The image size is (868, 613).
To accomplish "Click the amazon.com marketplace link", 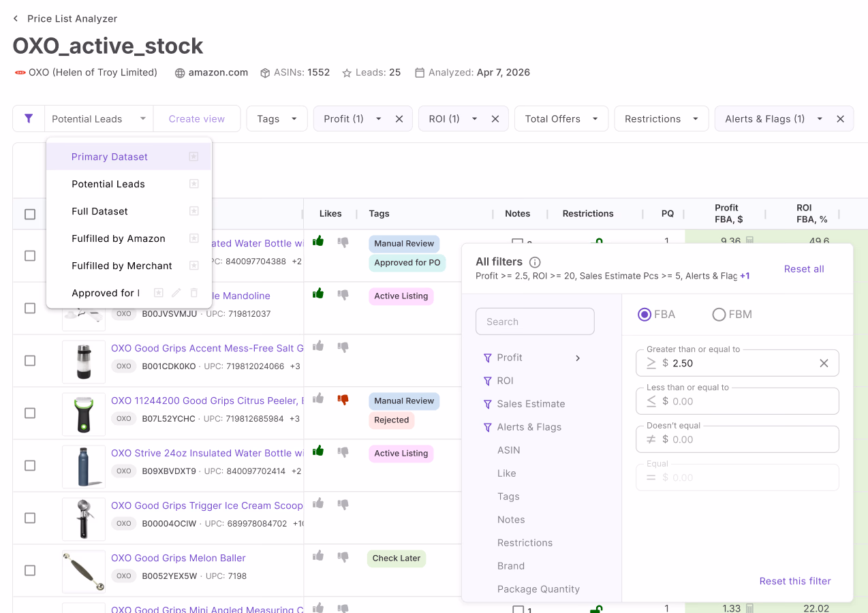I will click(x=218, y=72).
